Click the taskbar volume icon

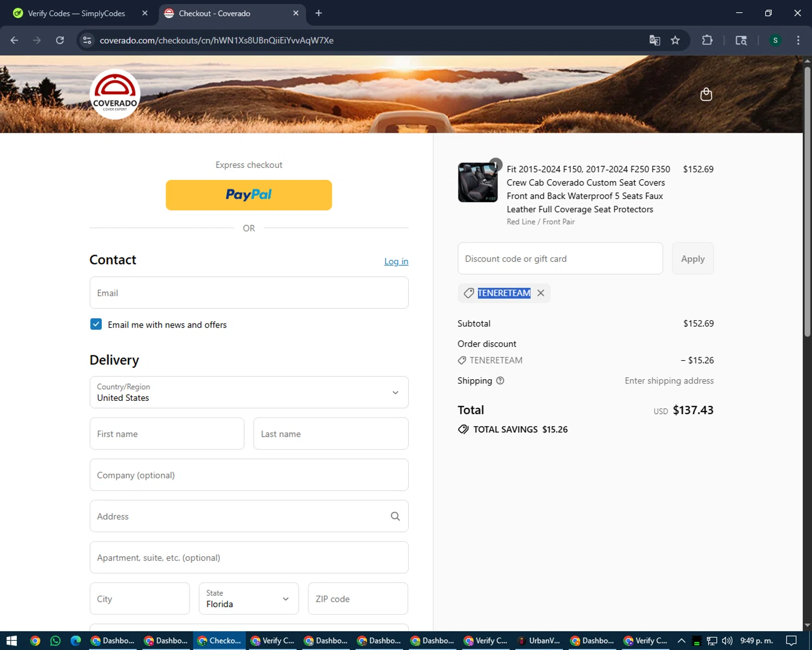[x=727, y=641]
